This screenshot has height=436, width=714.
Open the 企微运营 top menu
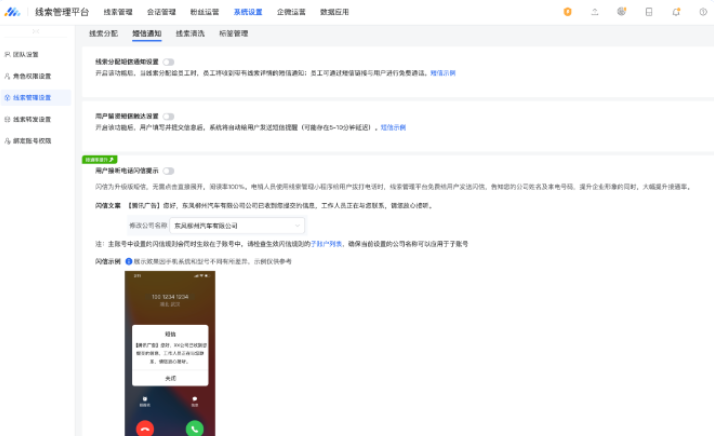pos(291,12)
